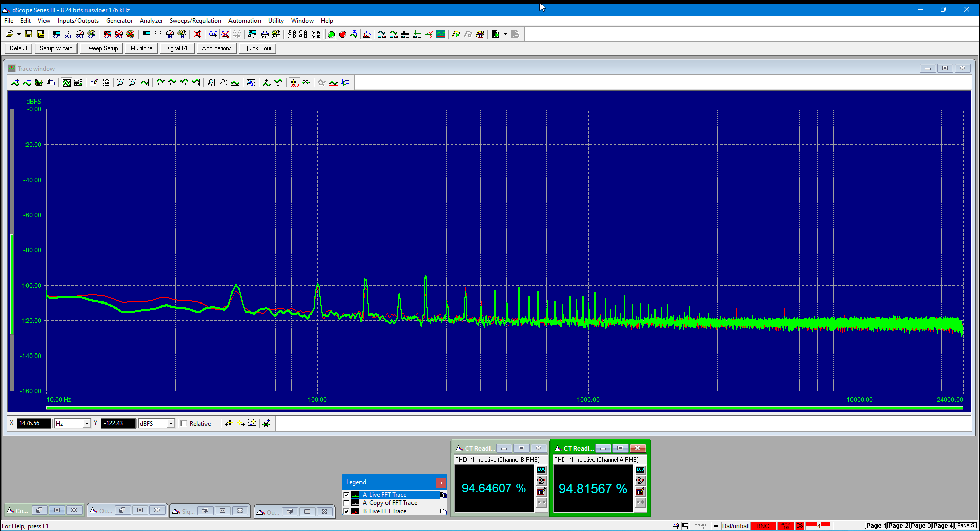Viewport: 980px width, 531px height.
Task: Click the X cursor value field
Action: click(x=34, y=423)
